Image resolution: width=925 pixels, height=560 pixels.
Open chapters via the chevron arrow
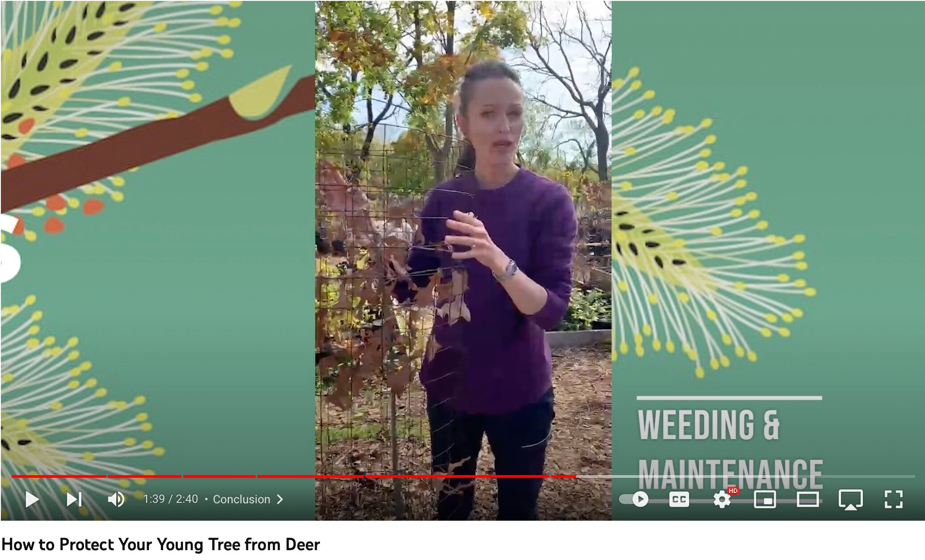point(280,499)
